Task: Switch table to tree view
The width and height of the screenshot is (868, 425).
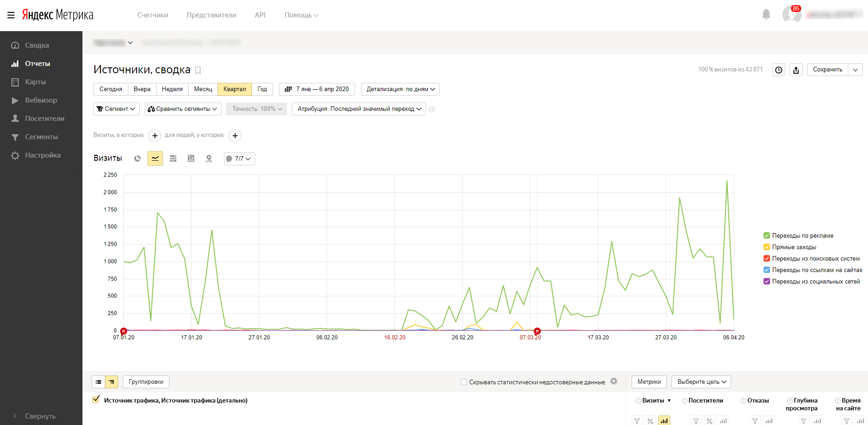Action: click(112, 382)
